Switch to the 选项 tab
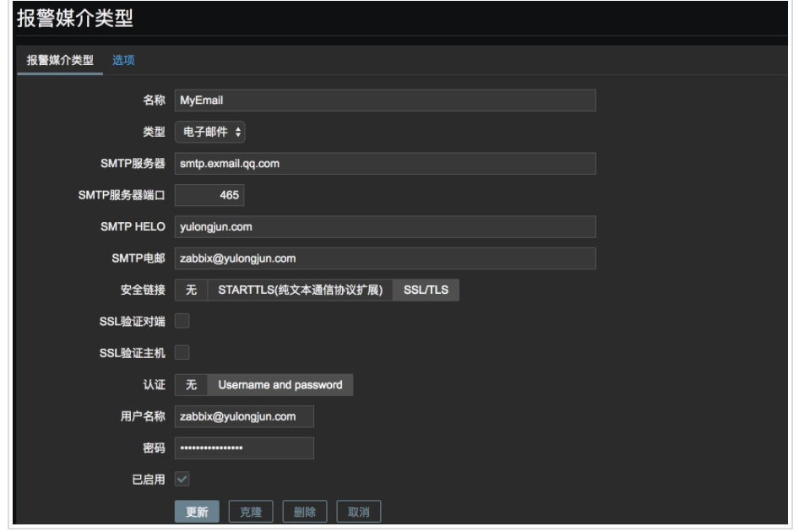The width and height of the screenshot is (799, 532). 123,60
